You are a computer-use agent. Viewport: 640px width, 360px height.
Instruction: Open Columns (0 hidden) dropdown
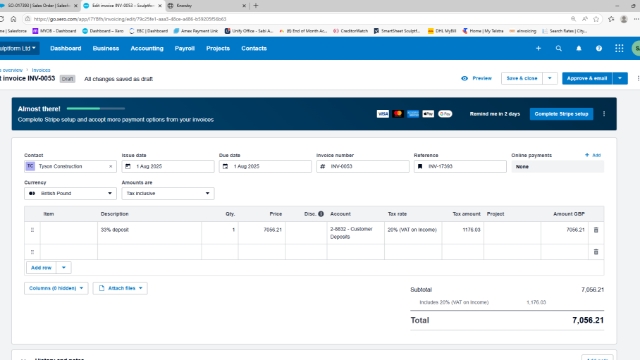[56, 288]
